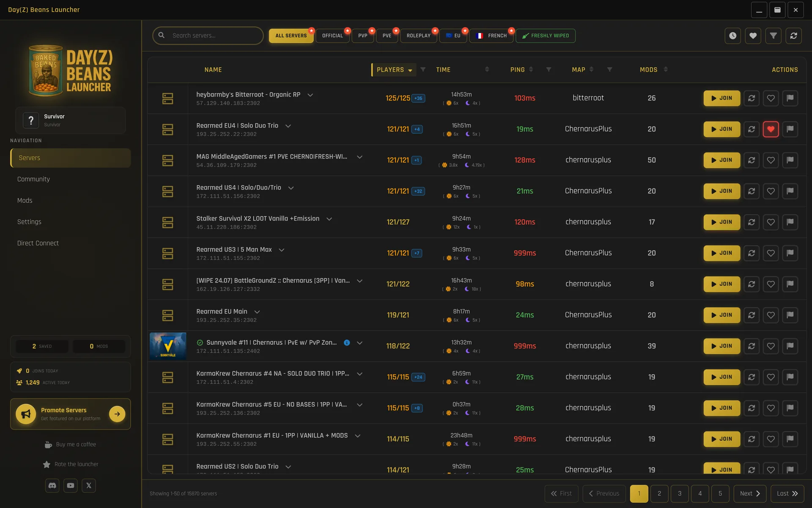
Task: Open Mods in navigation sidebar
Action: pos(25,200)
